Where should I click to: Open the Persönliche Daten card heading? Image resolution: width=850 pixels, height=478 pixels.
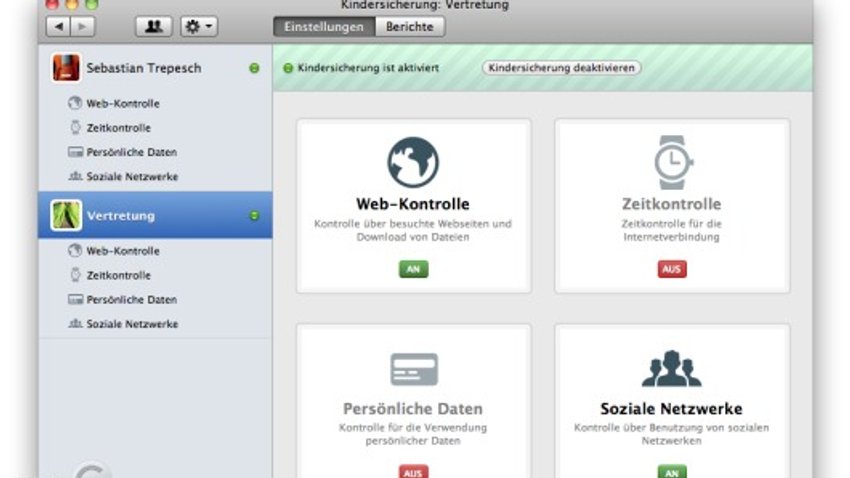click(413, 409)
